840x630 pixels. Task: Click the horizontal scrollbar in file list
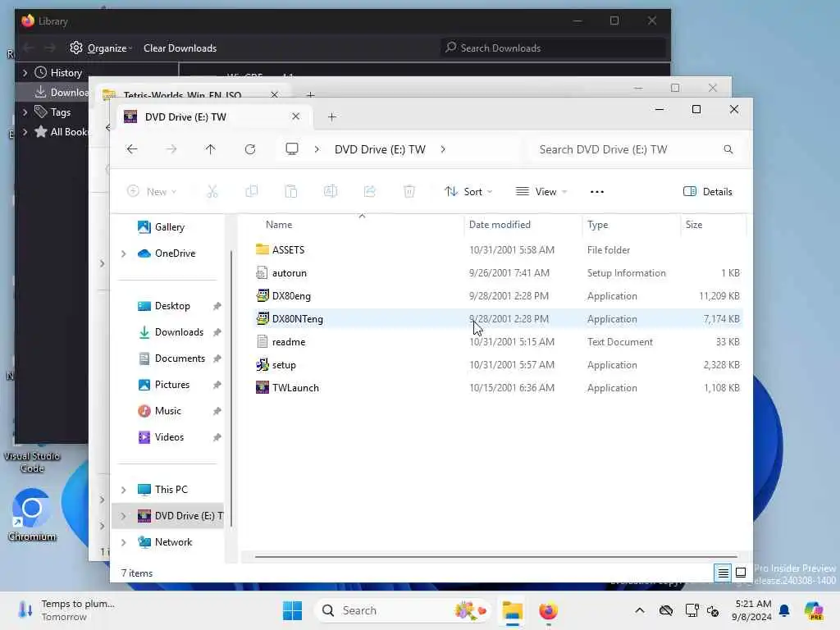point(496,557)
